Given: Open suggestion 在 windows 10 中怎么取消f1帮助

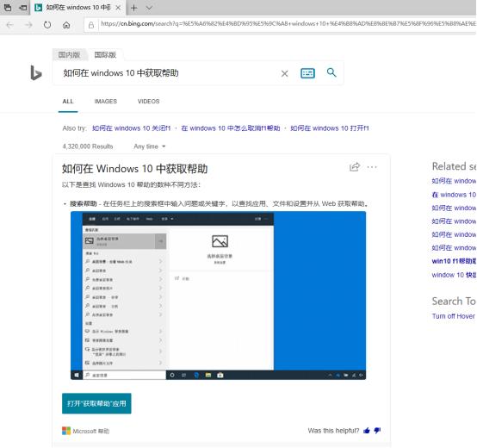Looking at the screenshot, I should (x=230, y=128).
